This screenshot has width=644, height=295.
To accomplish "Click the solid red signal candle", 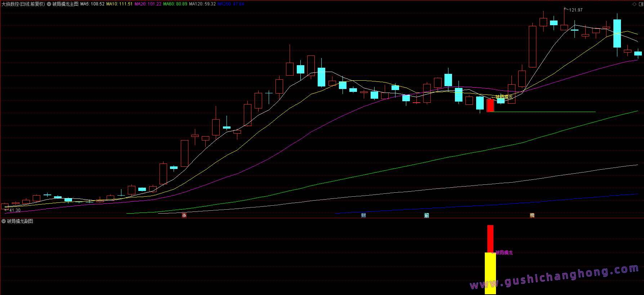I will click(x=490, y=106).
